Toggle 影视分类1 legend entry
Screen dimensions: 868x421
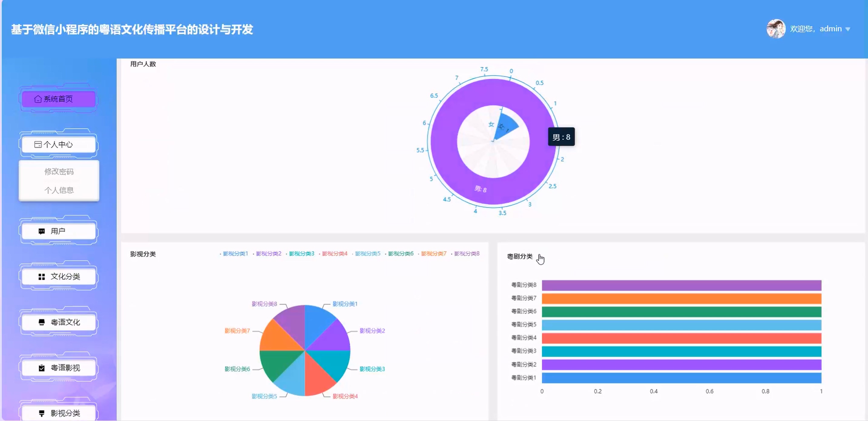coord(235,254)
